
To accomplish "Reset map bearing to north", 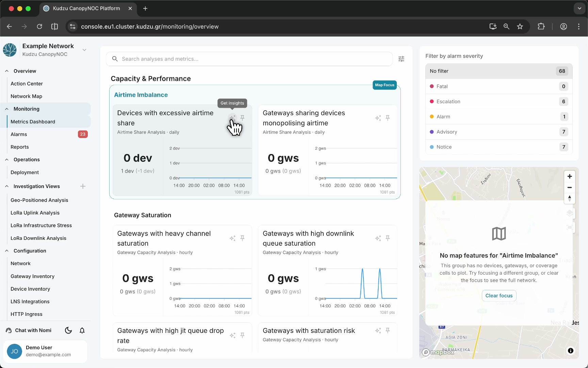I will pos(570,198).
